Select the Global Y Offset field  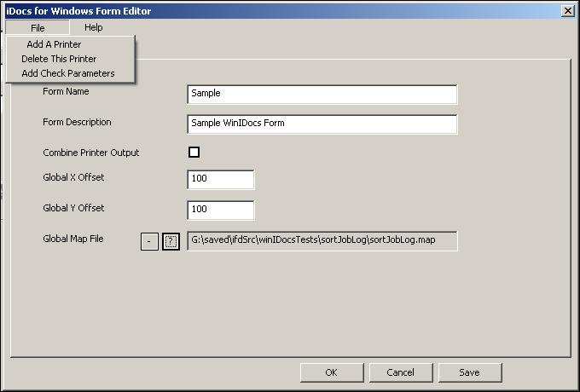[221, 210]
